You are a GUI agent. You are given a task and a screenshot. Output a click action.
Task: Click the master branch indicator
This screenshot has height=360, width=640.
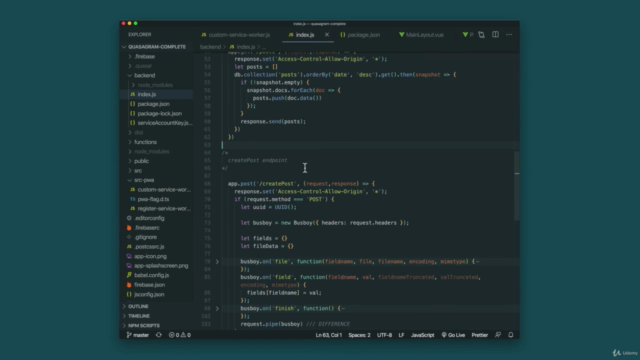[138, 335]
